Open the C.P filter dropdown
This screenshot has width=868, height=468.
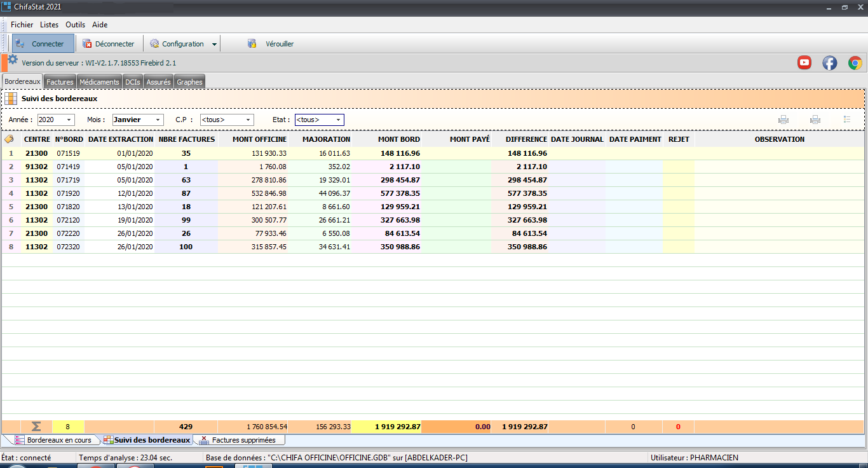(247, 120)
